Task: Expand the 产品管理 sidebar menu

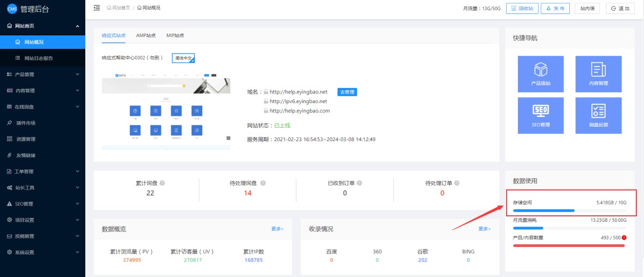Action: click(x=42, y=74)
